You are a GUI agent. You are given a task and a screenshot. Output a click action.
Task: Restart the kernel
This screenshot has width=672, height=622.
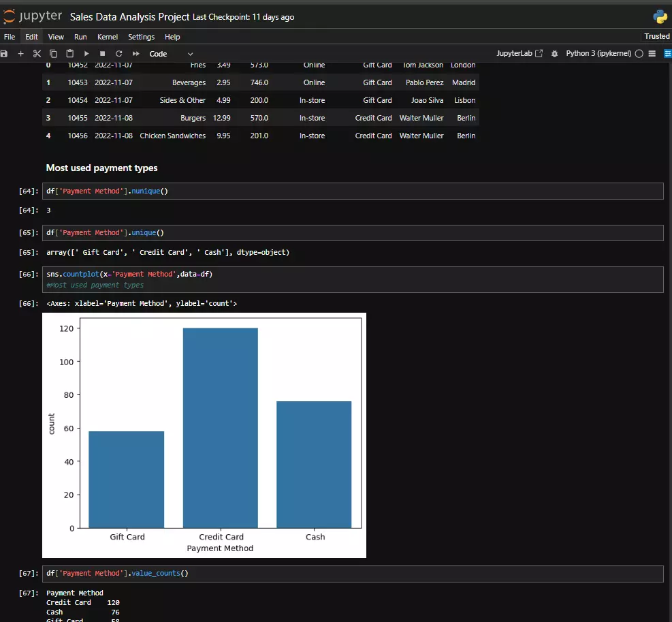119,54
